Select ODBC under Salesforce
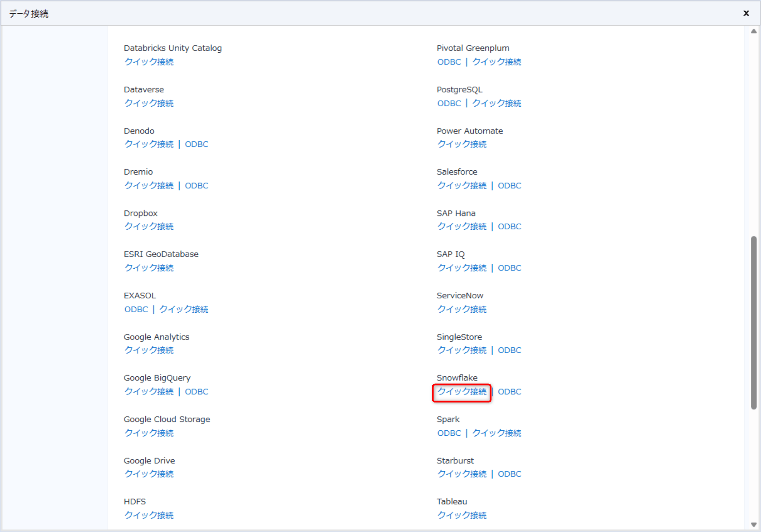 pos(509,185)
